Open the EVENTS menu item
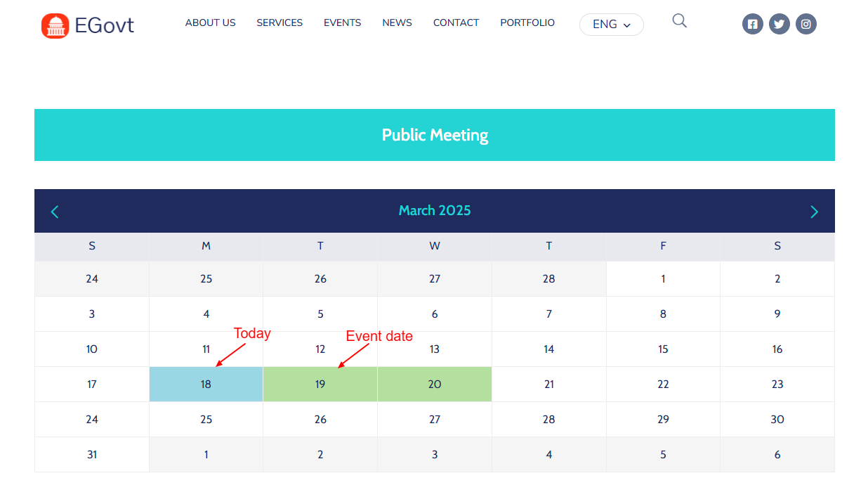The height and width of the screenshot is (497, 868). [x=342, y=22]
